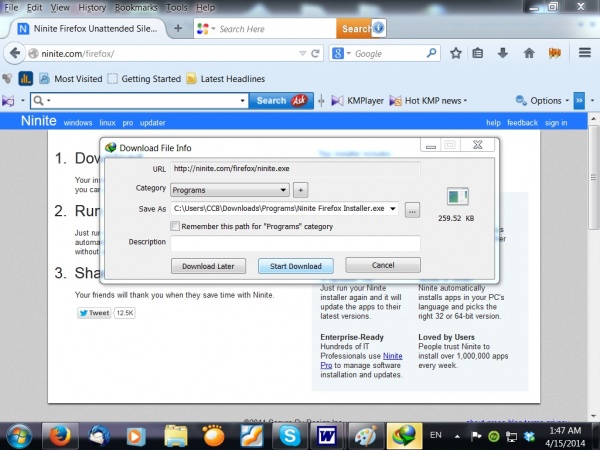Open Thunderbird mail from taskbar
600x450 pixels.
[98, 436]
